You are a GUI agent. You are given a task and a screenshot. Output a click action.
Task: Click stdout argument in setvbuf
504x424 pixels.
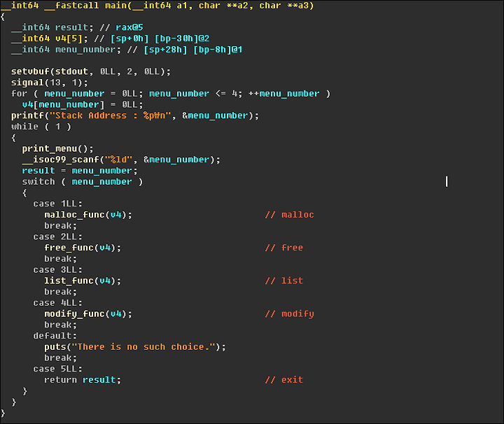(71, 71)
